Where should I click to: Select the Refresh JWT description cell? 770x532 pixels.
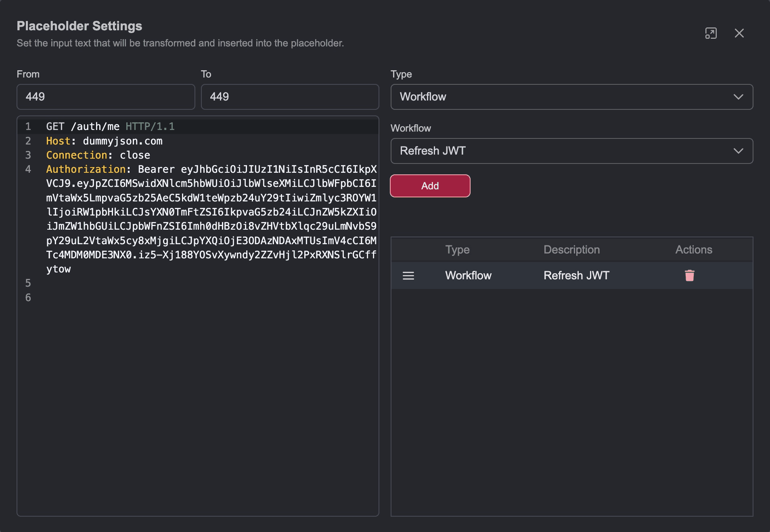(x=576, y=275)
